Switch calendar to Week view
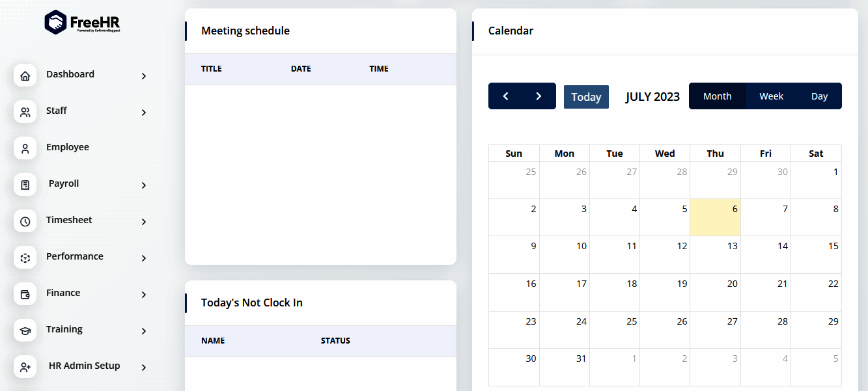 [771, 96]
